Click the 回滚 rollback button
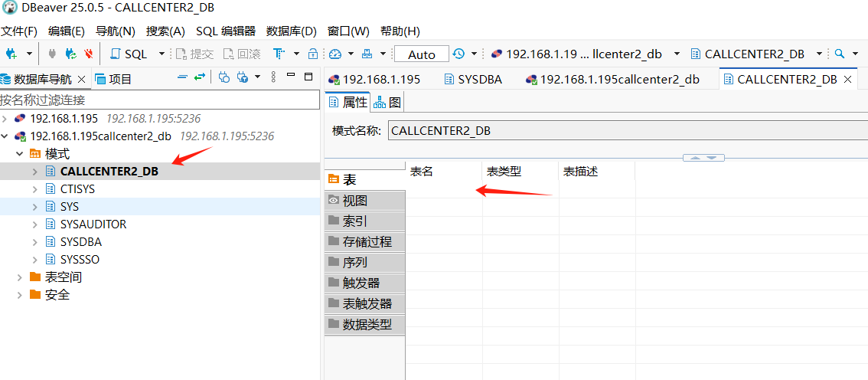 (242, 54)
